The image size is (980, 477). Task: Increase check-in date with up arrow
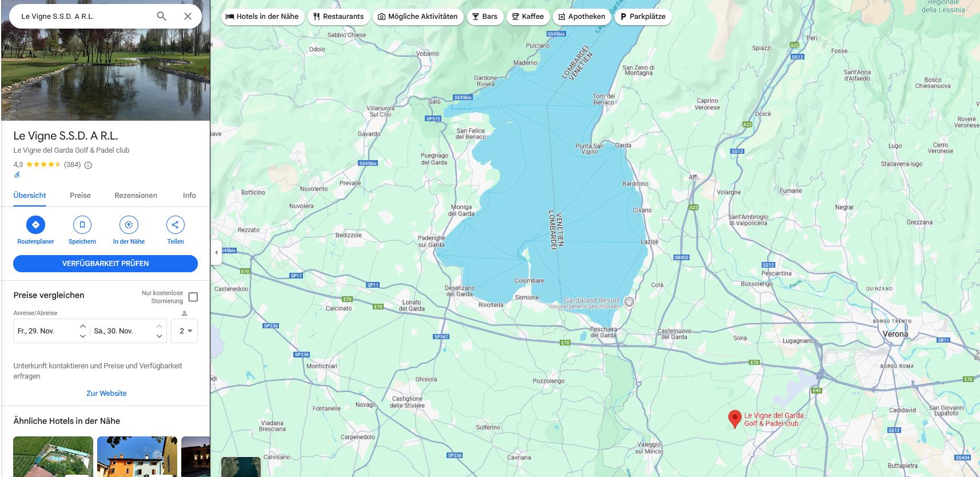(82, 326)
